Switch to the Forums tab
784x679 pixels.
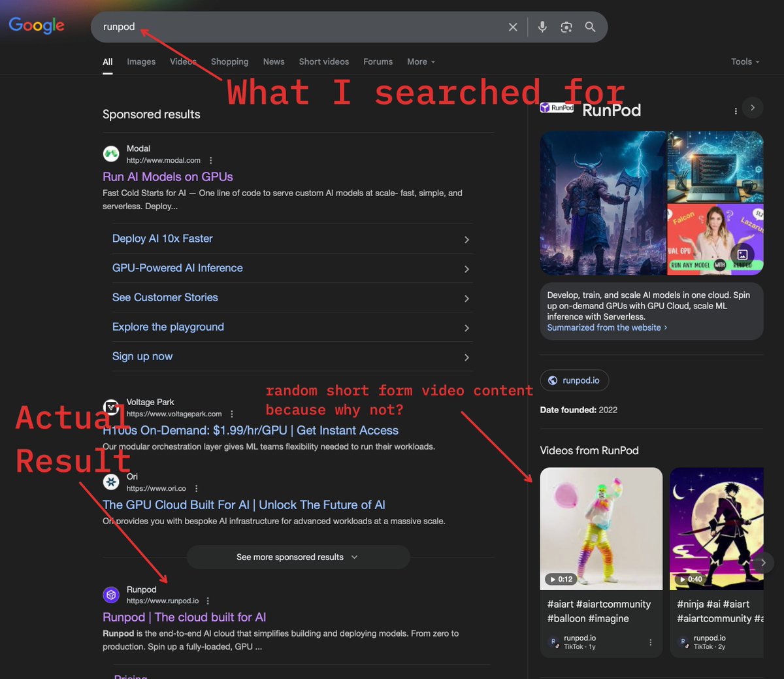(x=378, y=61)
